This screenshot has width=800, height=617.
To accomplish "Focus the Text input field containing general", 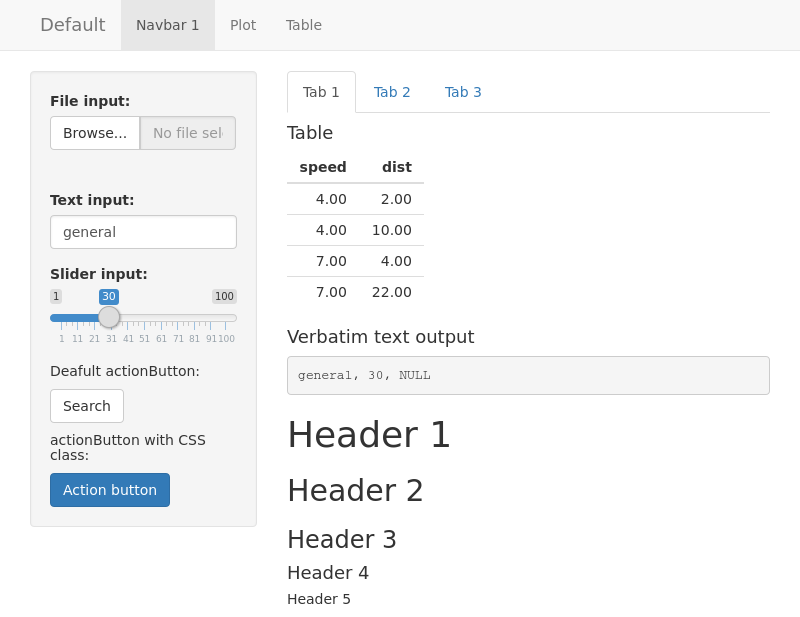I will (143, 232).
